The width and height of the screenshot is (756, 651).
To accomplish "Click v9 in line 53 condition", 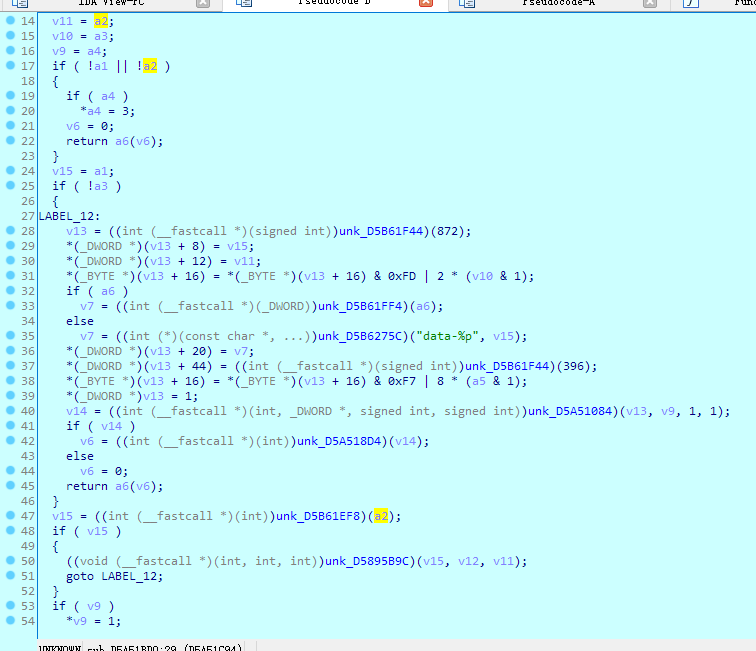I will tap(94, 606).
